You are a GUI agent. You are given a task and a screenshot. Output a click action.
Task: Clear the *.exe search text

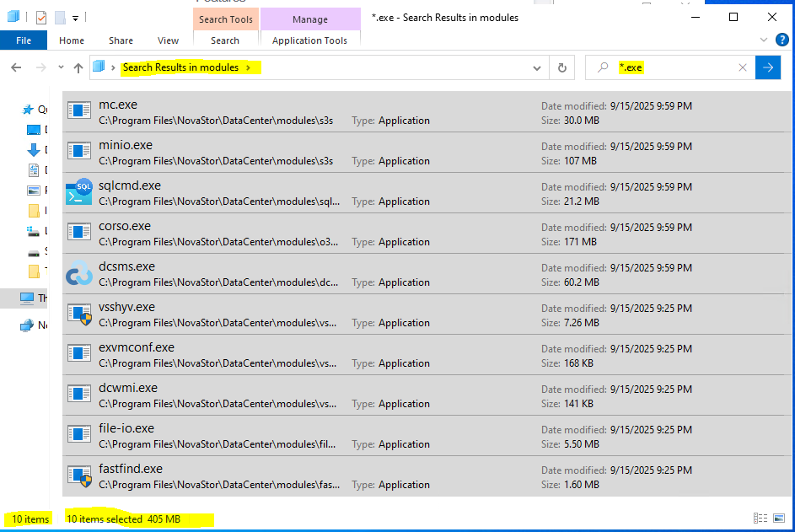pyautogui.click(x=743, y=67)
